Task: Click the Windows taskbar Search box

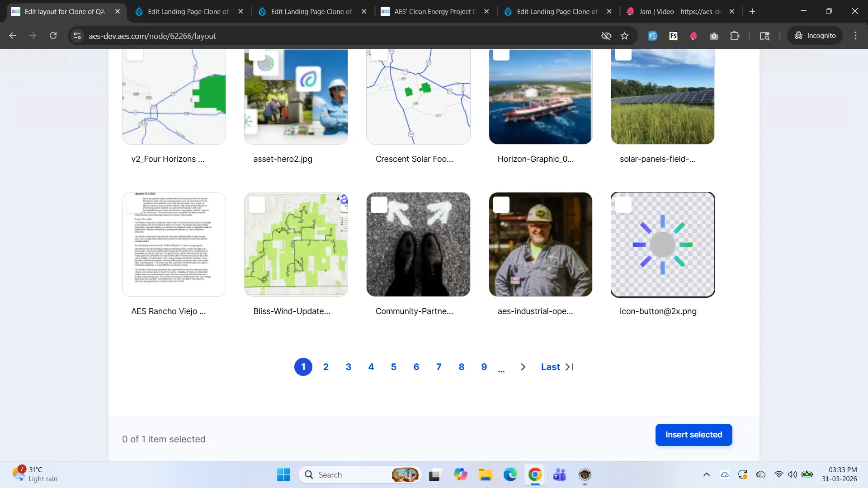Action: tap(359, 475)
